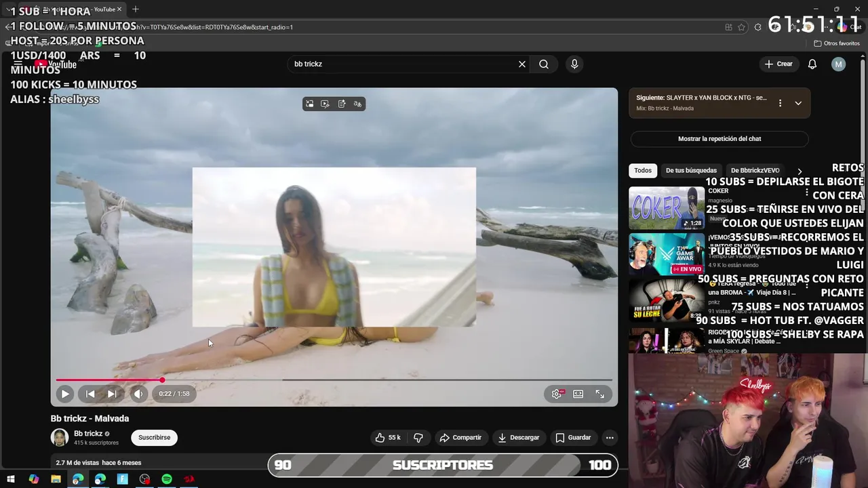Image resolution: width=868 pixels, height=488 pixels.
Task: Open the Windows Start menu
Action: (11, 479)
